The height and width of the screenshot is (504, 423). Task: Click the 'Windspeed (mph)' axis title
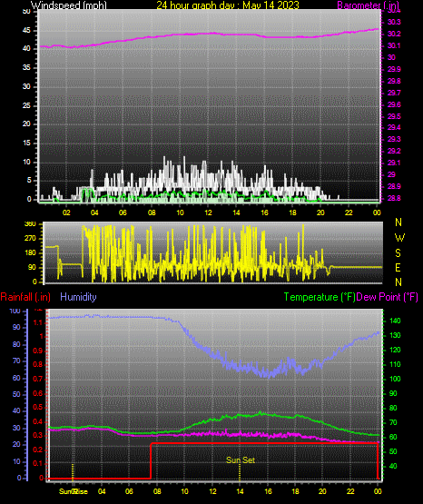tap(68, 5)
